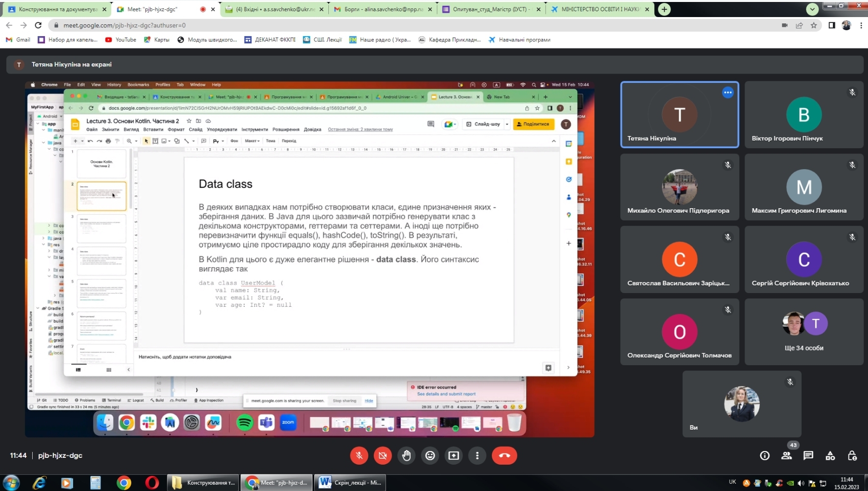Open Навчальні програми bookmark
868x491 pixels.
coord(519,40)
